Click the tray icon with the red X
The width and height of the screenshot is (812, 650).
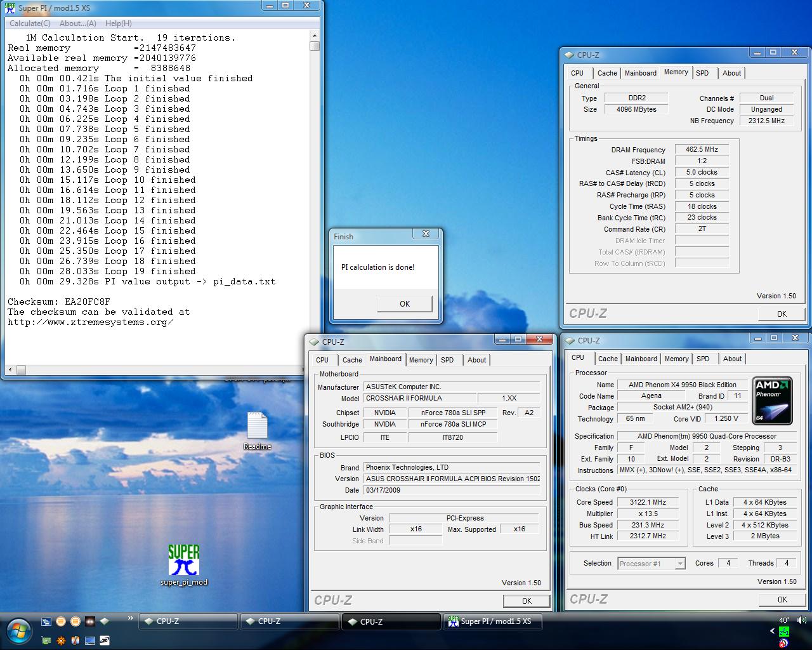click(783, 643)
